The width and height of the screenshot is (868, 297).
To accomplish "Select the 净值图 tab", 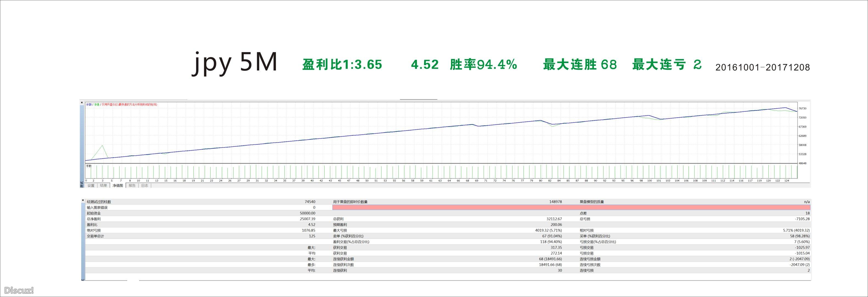I will [118, 186].
